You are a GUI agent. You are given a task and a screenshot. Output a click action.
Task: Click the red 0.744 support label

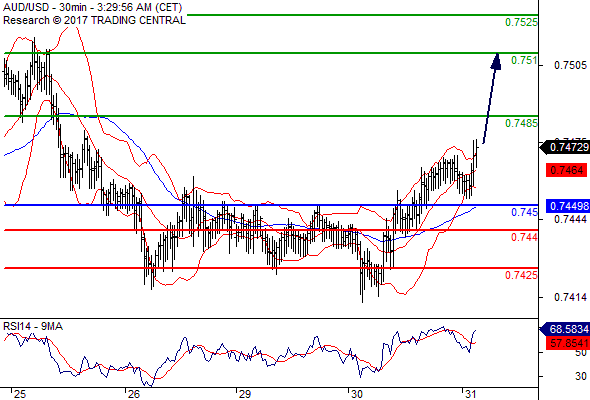click(x=524, y=237)
